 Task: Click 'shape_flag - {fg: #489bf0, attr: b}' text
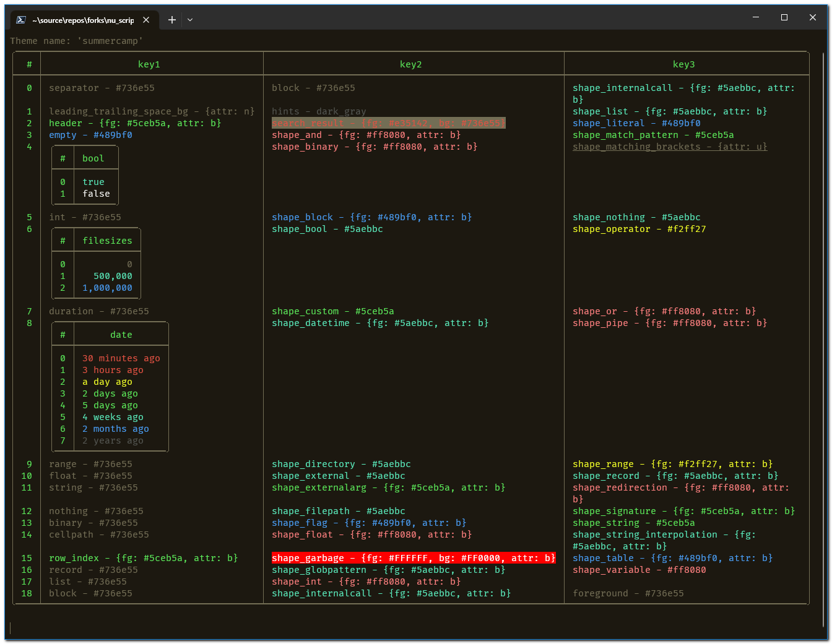pyautogui.click(x=369, y=523)
